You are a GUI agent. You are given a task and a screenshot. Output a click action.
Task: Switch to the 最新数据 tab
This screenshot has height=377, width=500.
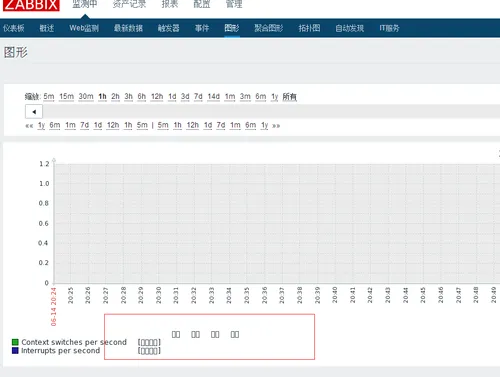click(x=128, y=28)
